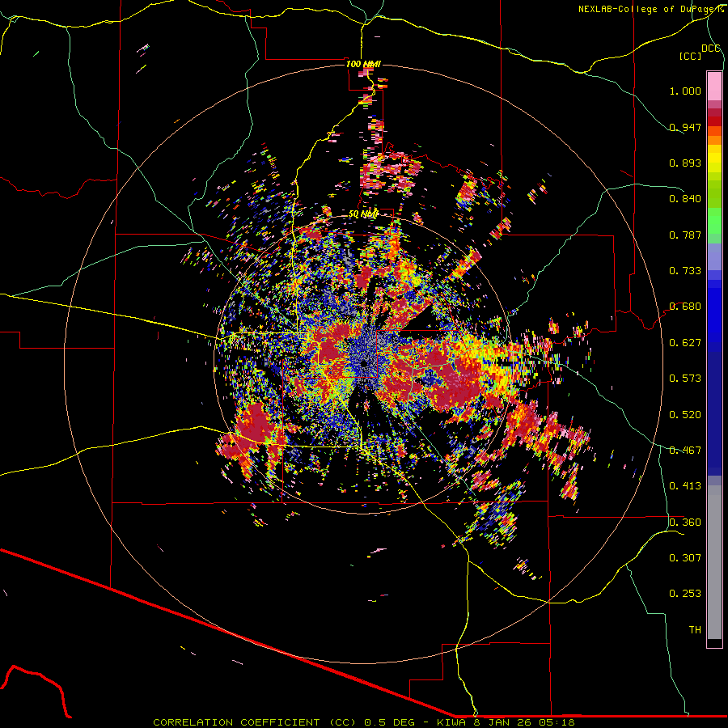This screenshot has height=728, width=728.
Task: Click the 50 NMI range ring label
Action: tap(363, 214)
